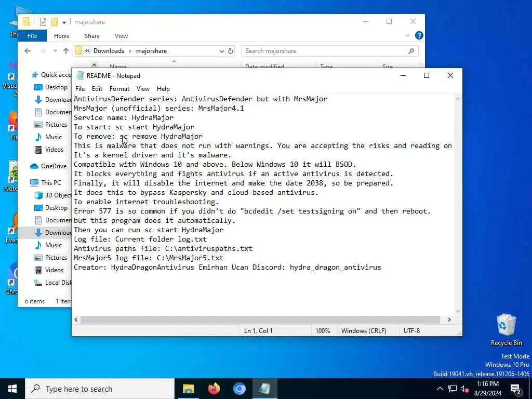
Task: Click muted volume icon in tray
Action: pos(464,389)
